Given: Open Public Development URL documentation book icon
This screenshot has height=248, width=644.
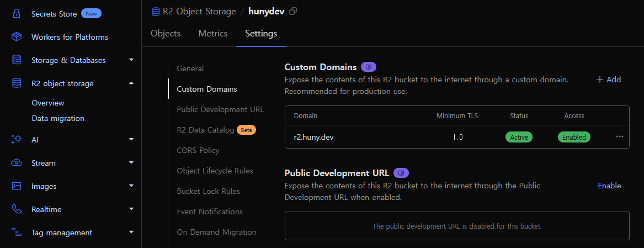Looking at the screenshot, I should (401, 173).
